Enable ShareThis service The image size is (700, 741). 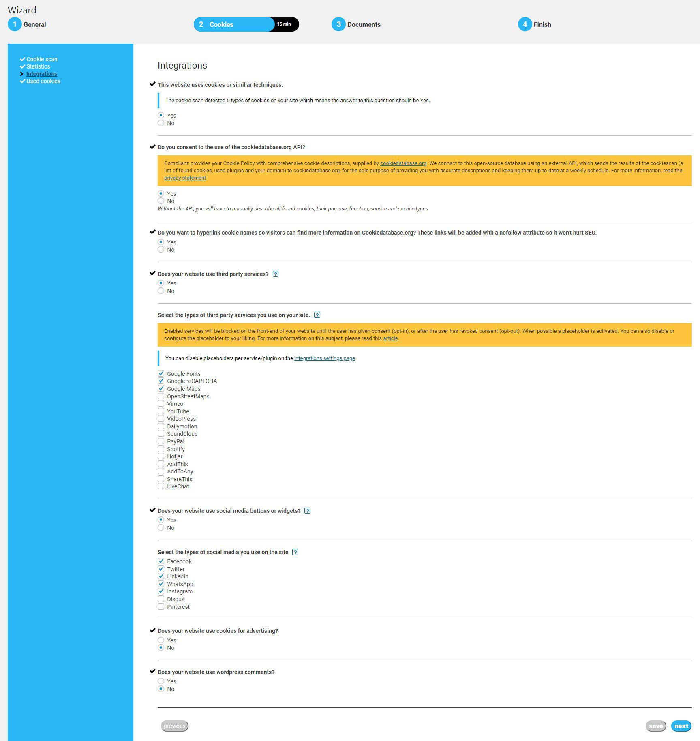(x=161, y=479)
